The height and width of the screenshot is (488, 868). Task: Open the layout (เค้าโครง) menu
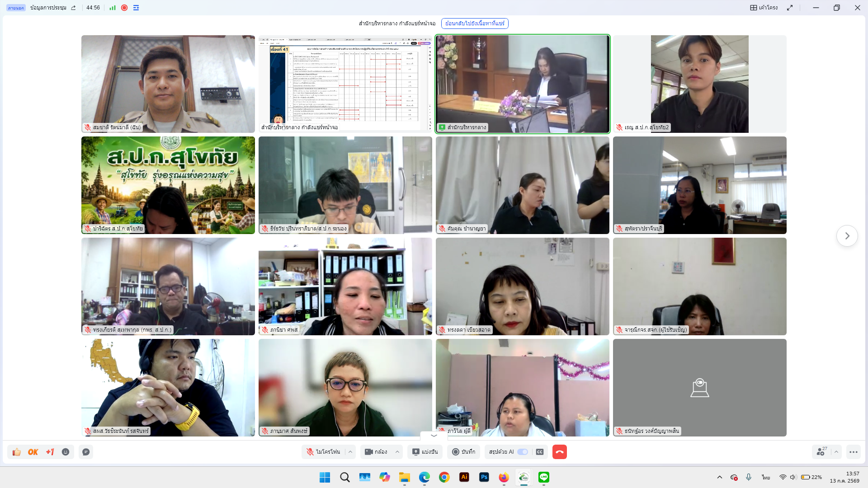pos(764,8)
